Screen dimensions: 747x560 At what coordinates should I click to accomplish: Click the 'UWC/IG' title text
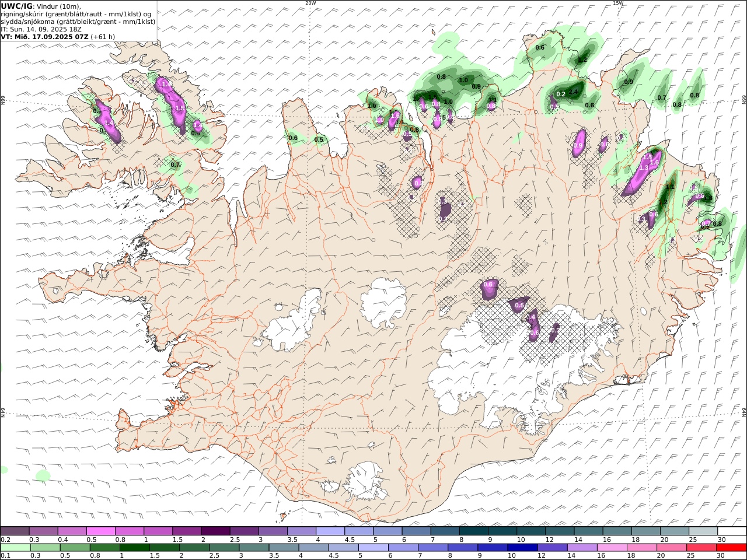click(17, 6)
